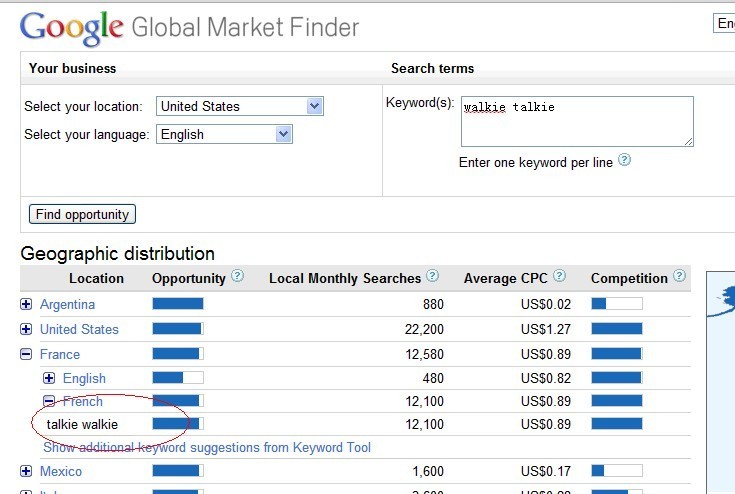Open help icon next to Opportunity
Image resolution: width=735 pixels, height=494 pixels.
pos(238,276)
